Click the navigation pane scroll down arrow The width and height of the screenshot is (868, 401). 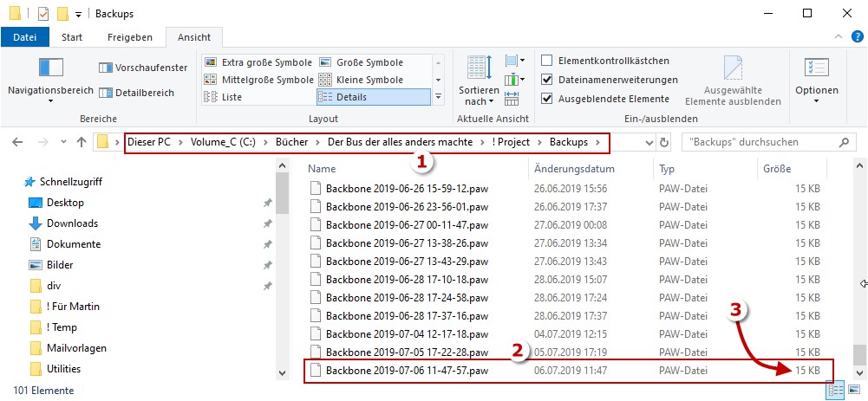pos(282,372)
